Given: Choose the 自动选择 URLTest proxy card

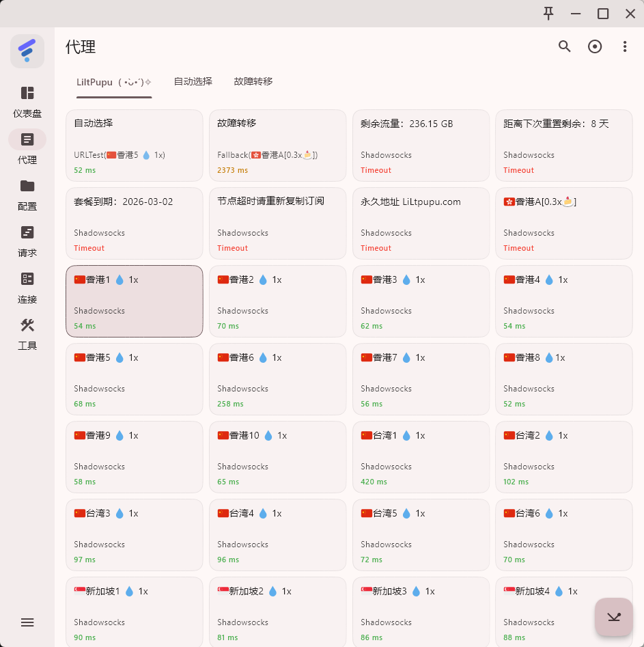Looking at the screenshot, I should 135,146.
